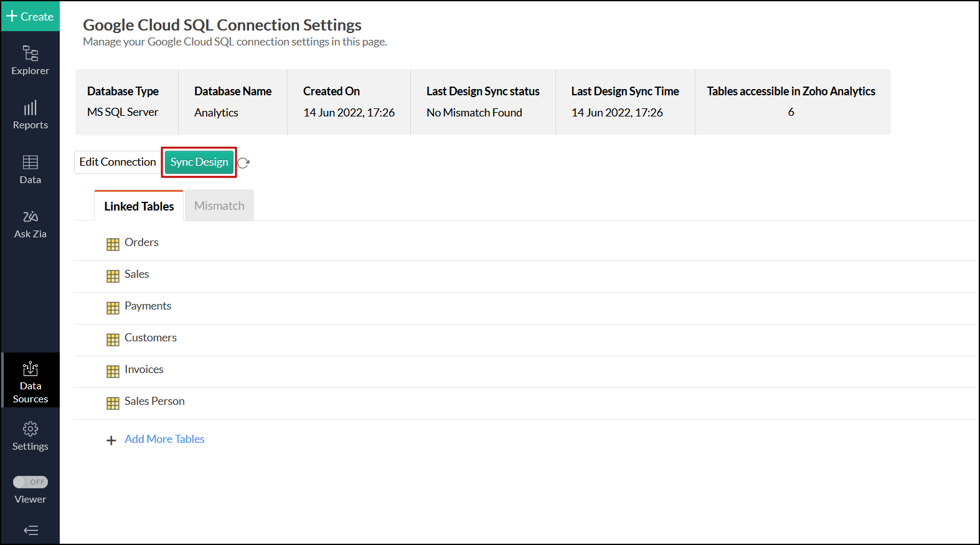Toggle the Viewer mode switch
980x545 pixels.
point(30,482)
